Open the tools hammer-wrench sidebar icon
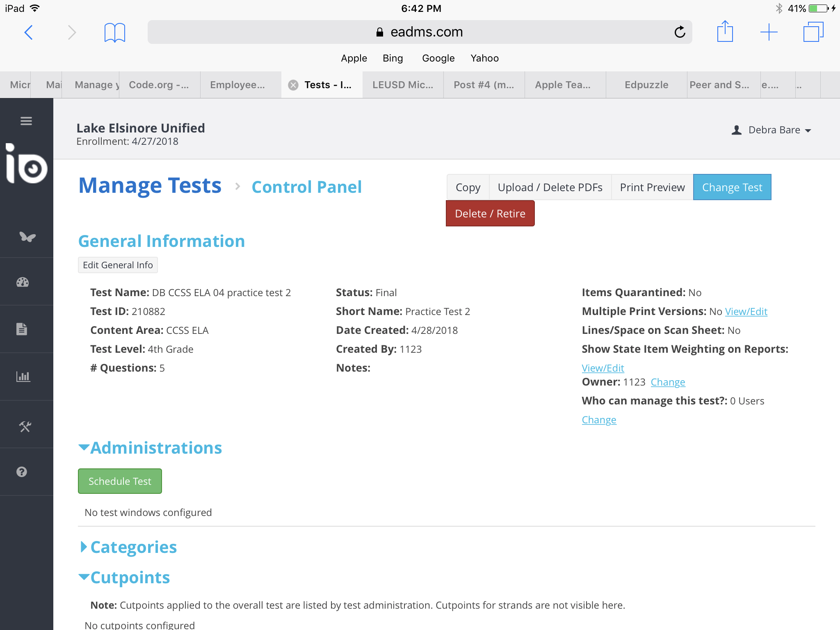 [25, 427]
